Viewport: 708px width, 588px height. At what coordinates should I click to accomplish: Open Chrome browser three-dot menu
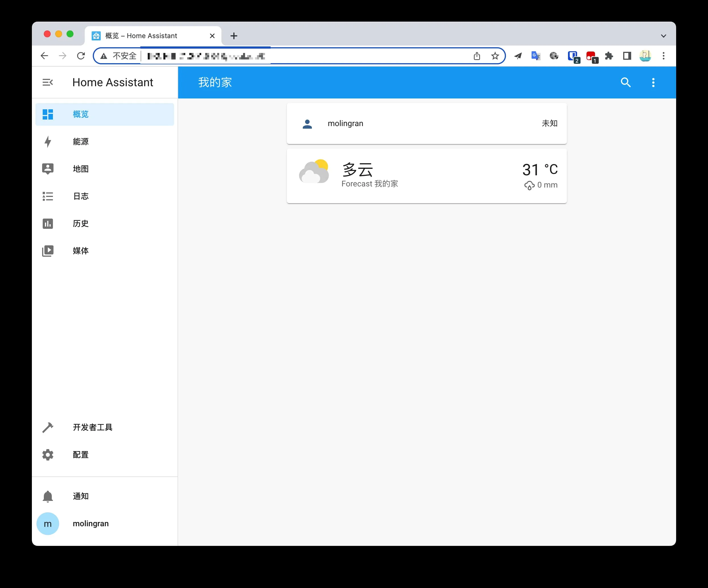(663, 56)
